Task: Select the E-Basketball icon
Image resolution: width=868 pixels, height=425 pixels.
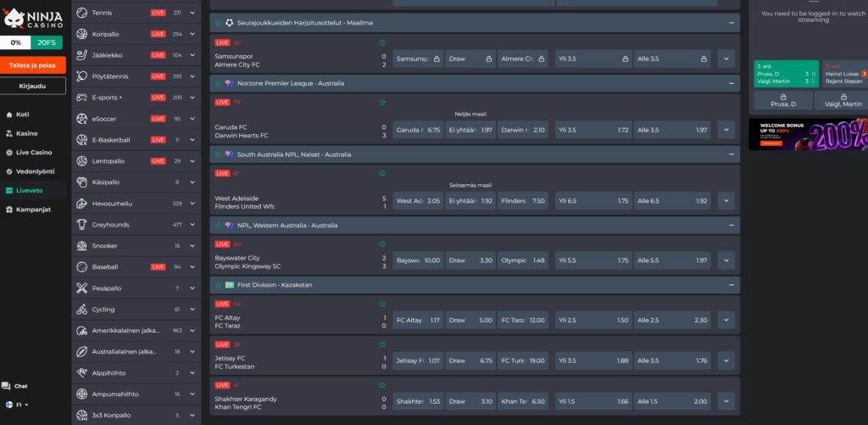Action: tap(82, 140)
